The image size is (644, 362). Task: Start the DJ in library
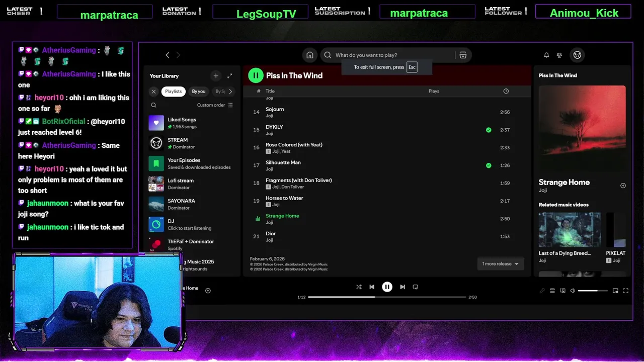click(x=191, y=224)
